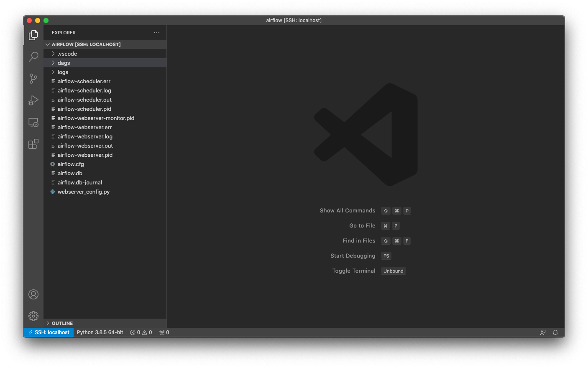Open airflow-webserver.pid file
Screen dimensions: 588x368
click(105, 155)
